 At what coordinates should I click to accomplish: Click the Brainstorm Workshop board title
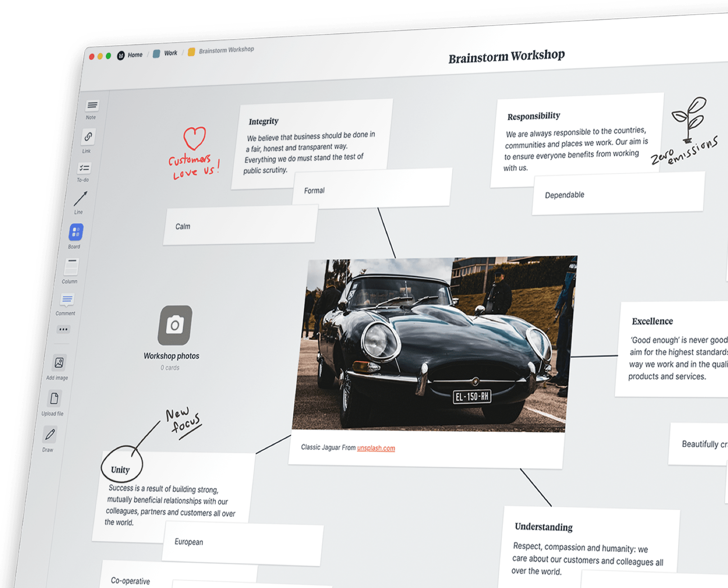pos(506,56)
